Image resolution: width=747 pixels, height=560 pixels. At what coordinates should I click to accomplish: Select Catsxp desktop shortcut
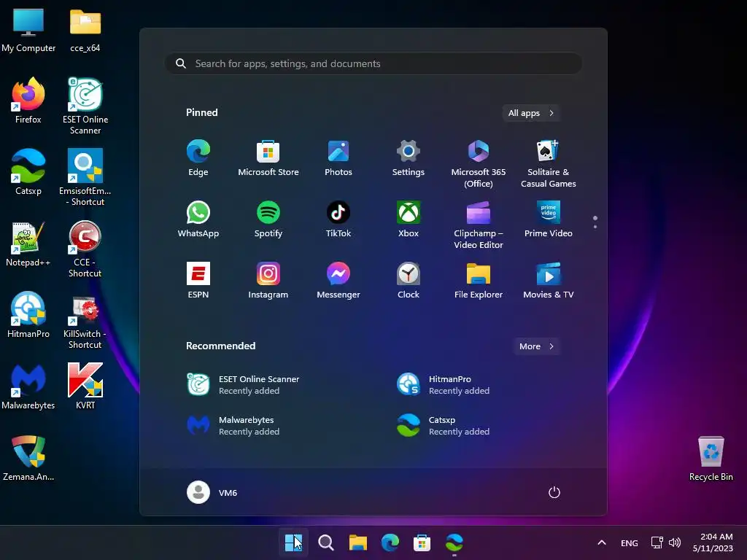coord(28,172)
